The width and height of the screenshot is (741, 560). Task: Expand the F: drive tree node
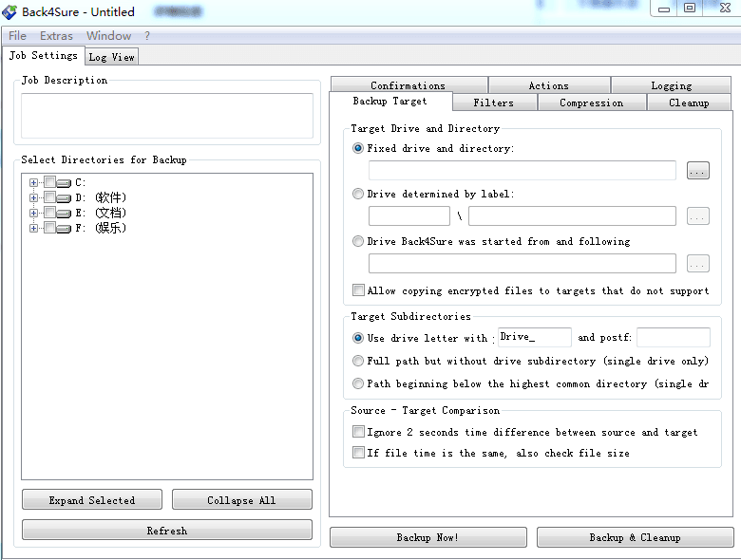pyautogui.click(x=33, y=228)
